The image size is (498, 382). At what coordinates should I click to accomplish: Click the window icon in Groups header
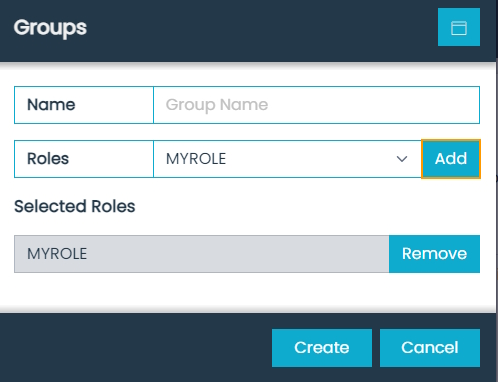coord(459,27)
